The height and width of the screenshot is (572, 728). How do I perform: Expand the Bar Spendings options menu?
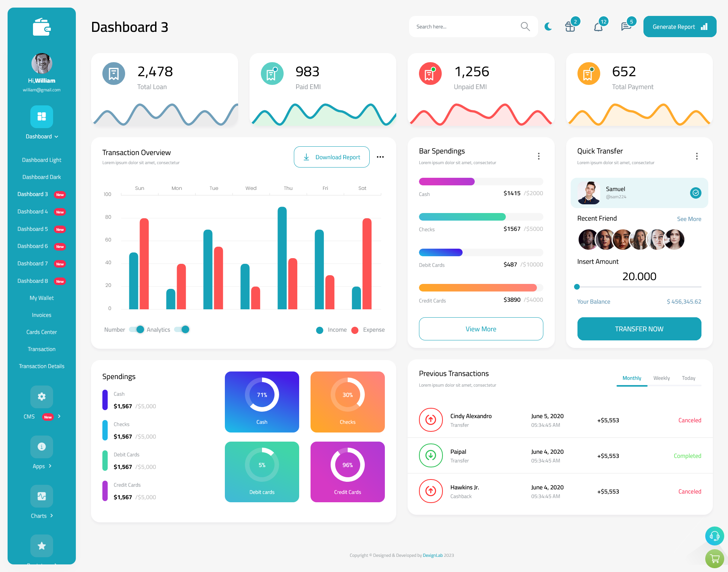point(539,155)
